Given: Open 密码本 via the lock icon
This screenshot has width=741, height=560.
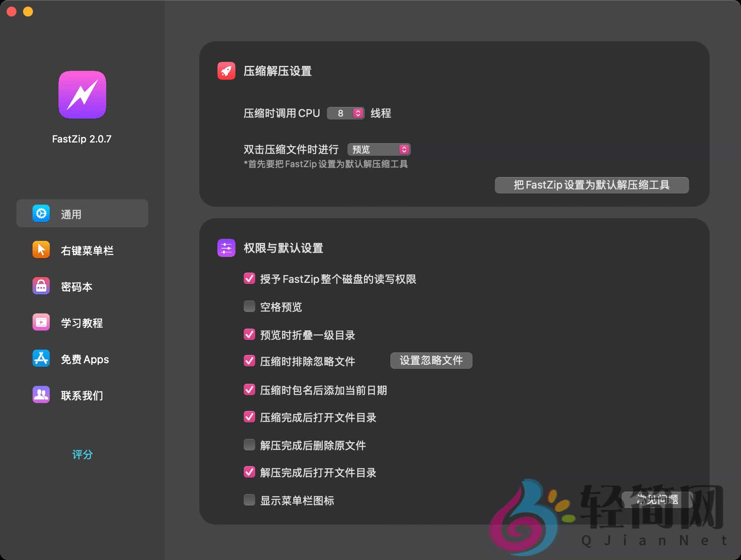Looking at the screenshot, I should tap(41, 285).
